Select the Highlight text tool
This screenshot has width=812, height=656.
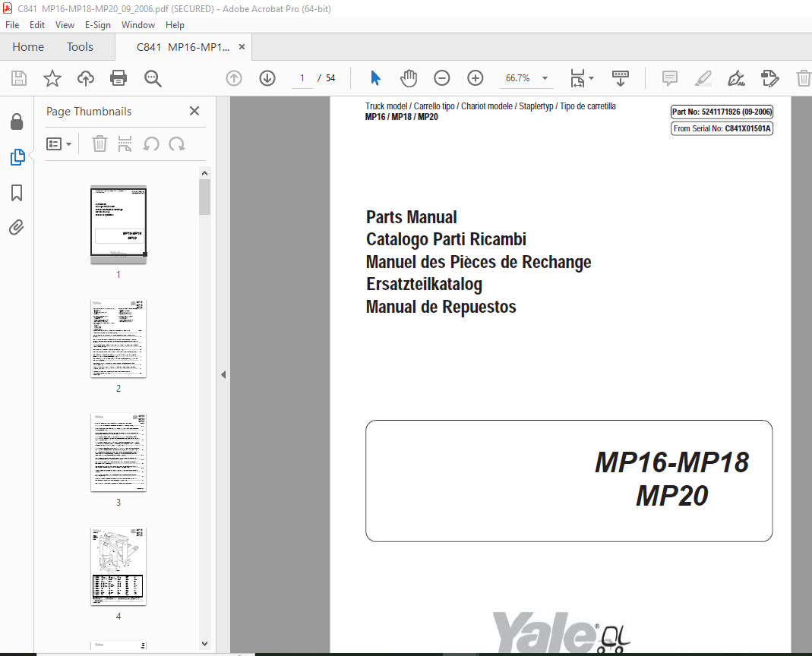[703, 78]
